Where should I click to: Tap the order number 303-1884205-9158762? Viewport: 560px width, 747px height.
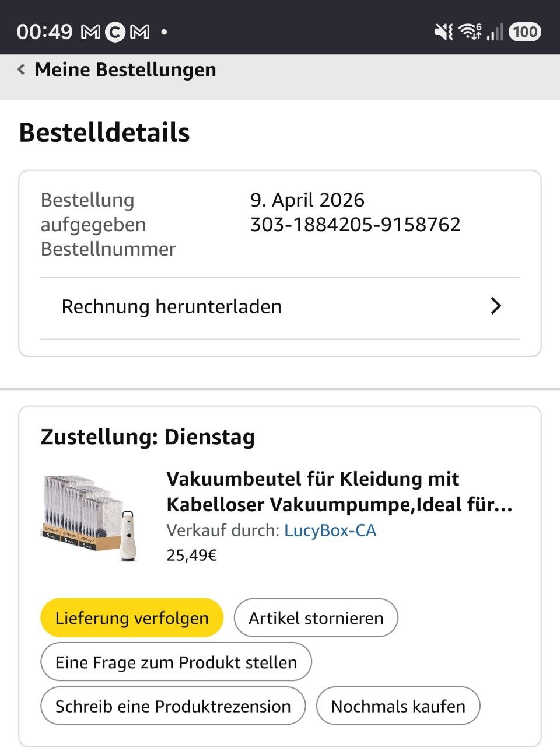[355, 225]
